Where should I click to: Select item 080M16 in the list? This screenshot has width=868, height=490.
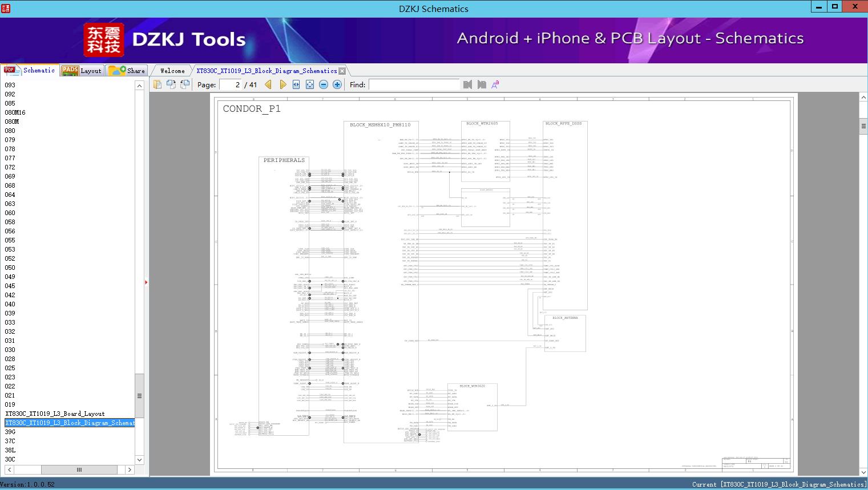(15, 112)
